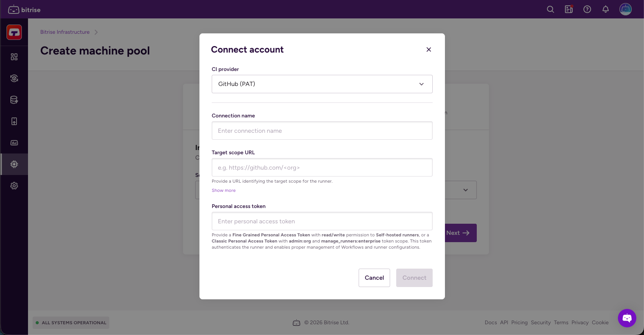Expand Show more under Target scope URL
The height and width of the screenshot is (335, 644).
(x=224, y=190)
